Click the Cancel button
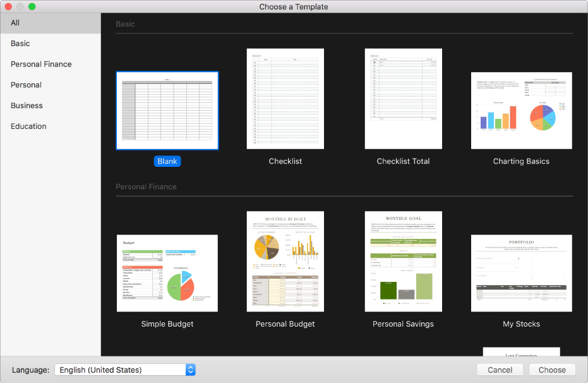The height and width of the screenshot is (383, 588). (x=500, y=370)
